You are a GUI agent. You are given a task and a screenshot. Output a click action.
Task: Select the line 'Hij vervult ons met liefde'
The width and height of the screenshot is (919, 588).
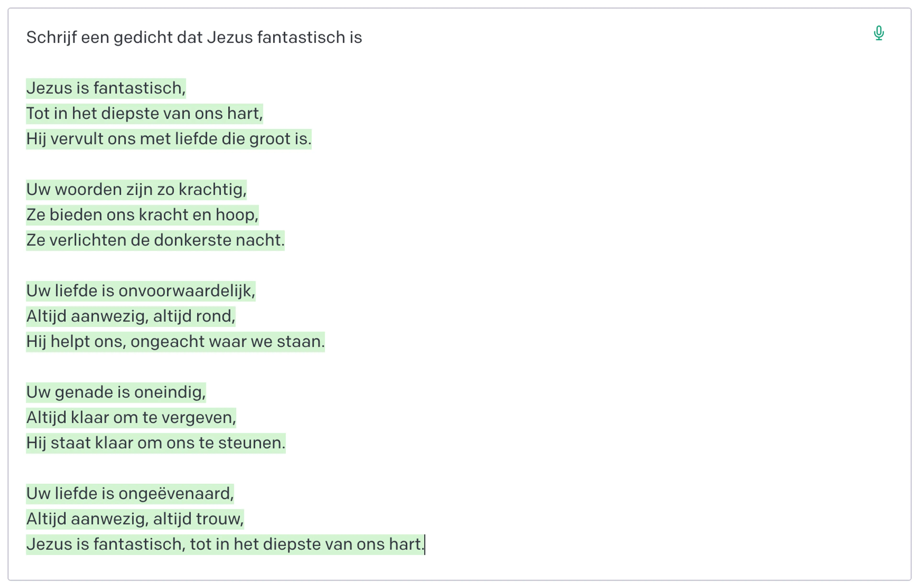pyautogui.click(x=168, y=139)
